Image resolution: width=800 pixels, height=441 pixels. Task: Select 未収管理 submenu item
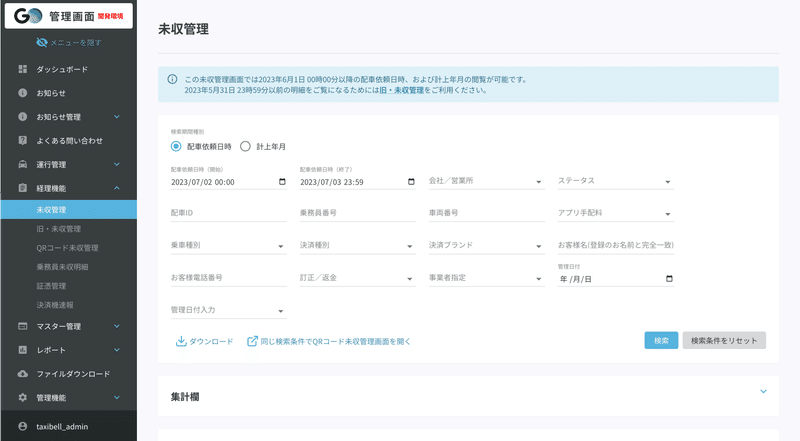pyautogui.click(x=68, y=209)
